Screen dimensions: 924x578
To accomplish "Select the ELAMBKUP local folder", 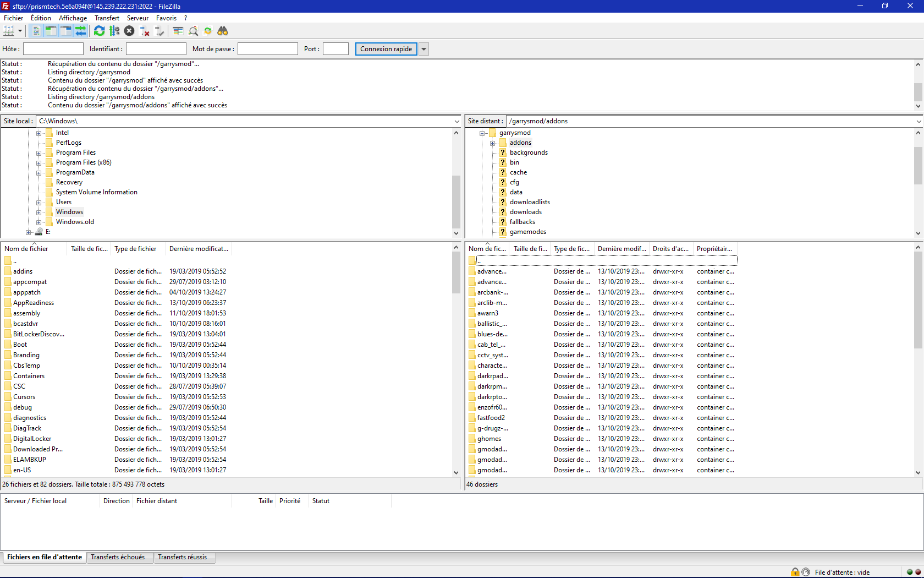I will (30, 460).
